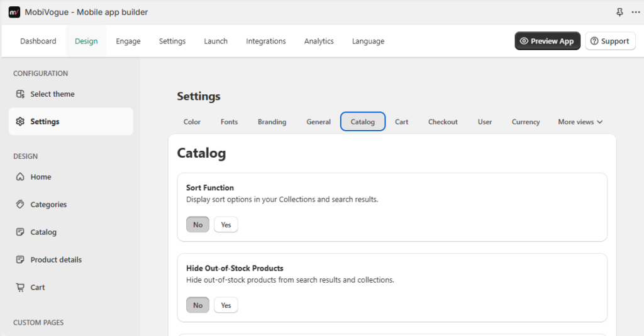Switch to the Cart settings tab
The width and height of the screenshot is (644, 336).
click(402, 122)
